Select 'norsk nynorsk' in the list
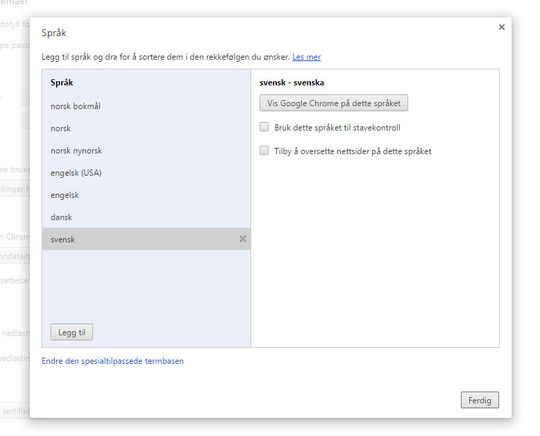 (x=146, y=150)
